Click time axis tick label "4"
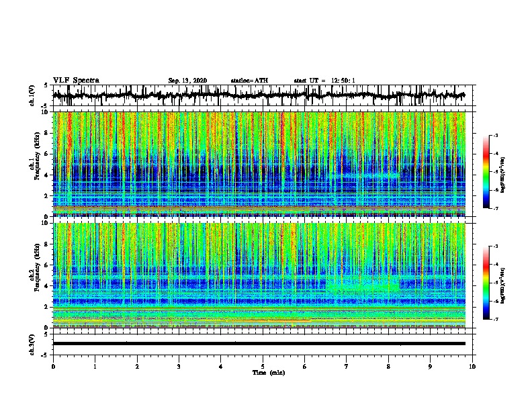The image size is (532, 411). pyautogui.click(x=221, y=367)
